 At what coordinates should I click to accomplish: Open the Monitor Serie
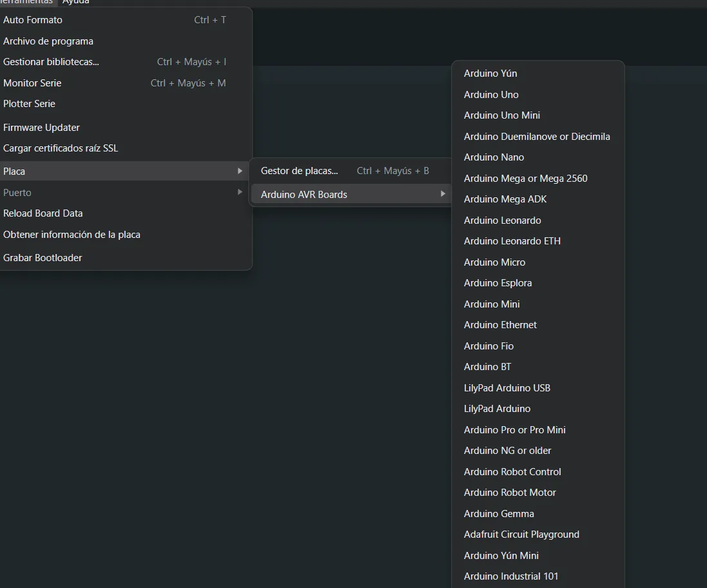[x=124, y=83]
